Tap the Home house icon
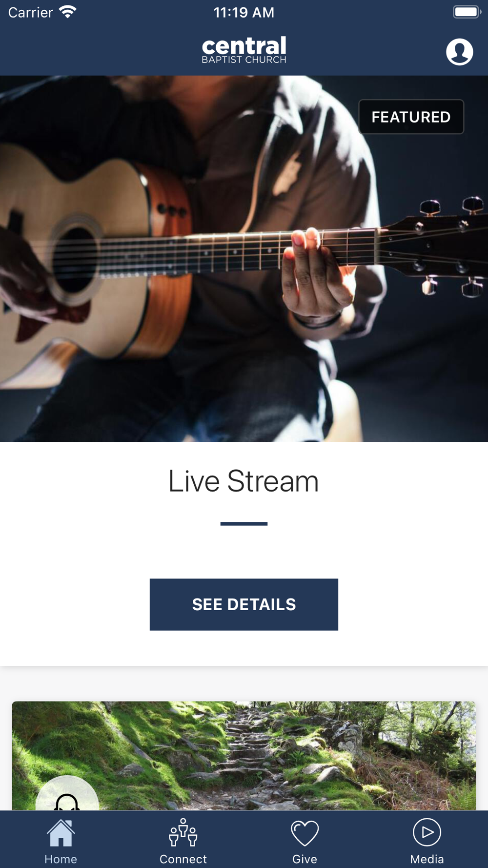The height and width of the screenshot is (868, 488). click(61, 833)
